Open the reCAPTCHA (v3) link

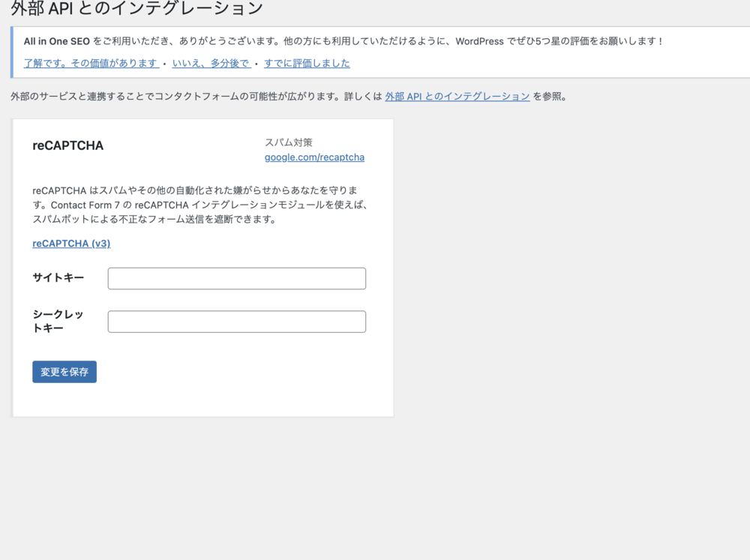point(71,244)
